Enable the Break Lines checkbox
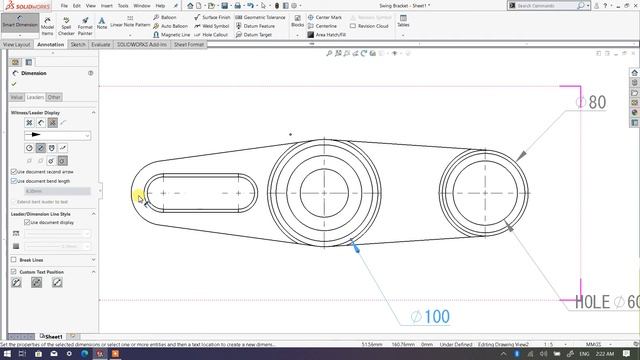The height and width of the screenshot is (360, 640). [x=13, y=260]
